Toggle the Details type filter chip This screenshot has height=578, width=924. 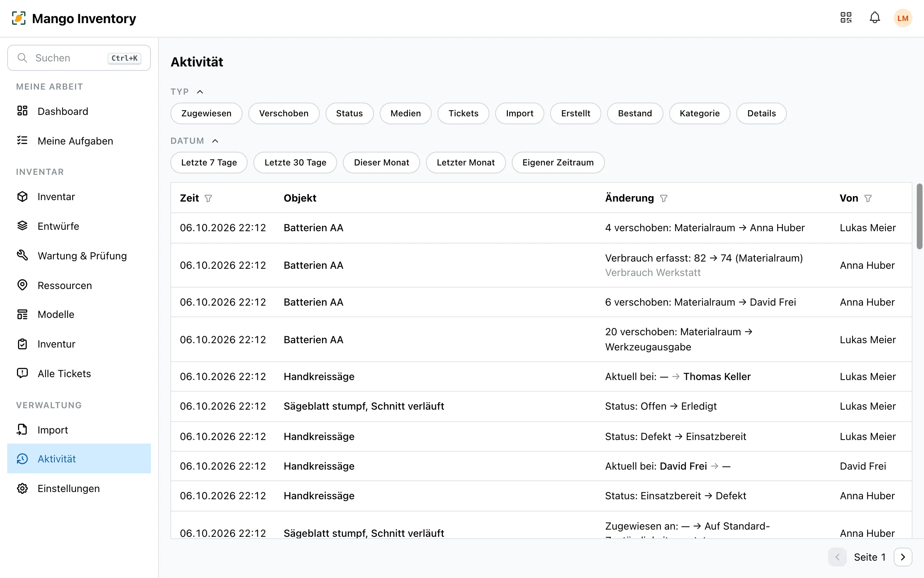(x=761, y=113)
